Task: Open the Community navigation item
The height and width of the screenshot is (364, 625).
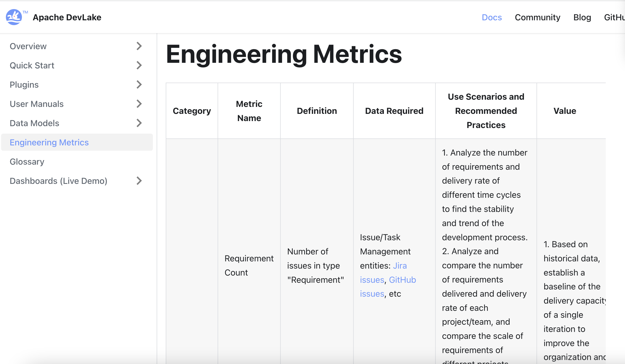Action: pyautogui.click(x=537, y=17)
